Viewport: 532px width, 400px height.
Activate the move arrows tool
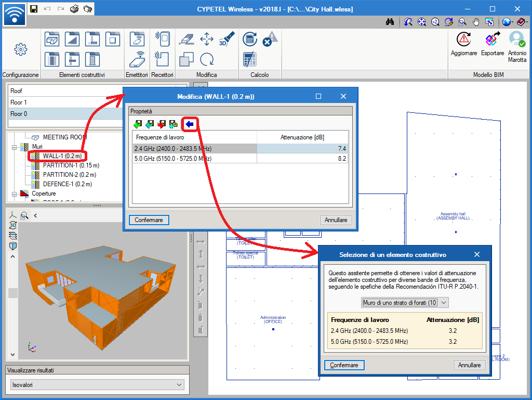tap(207, 39)
